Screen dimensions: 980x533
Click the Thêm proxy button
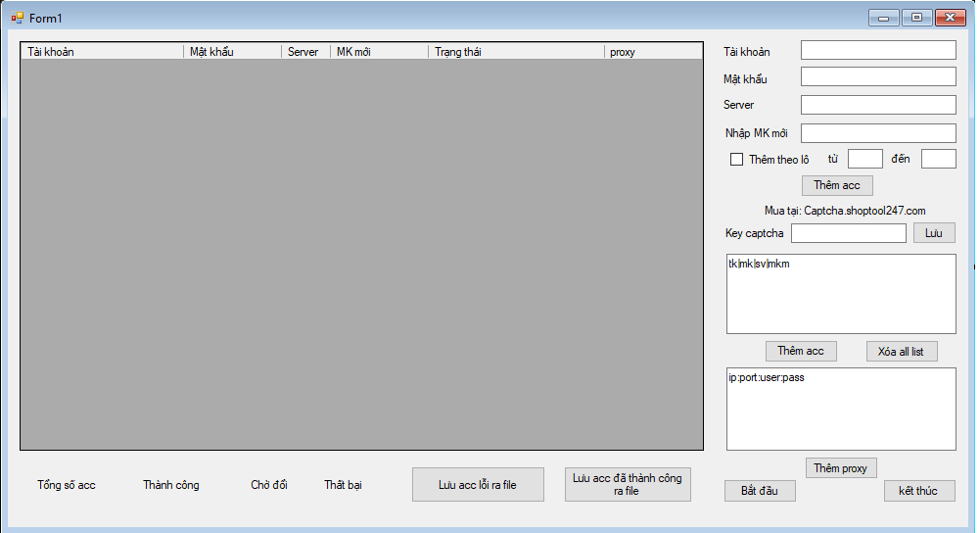pos(841,468)
